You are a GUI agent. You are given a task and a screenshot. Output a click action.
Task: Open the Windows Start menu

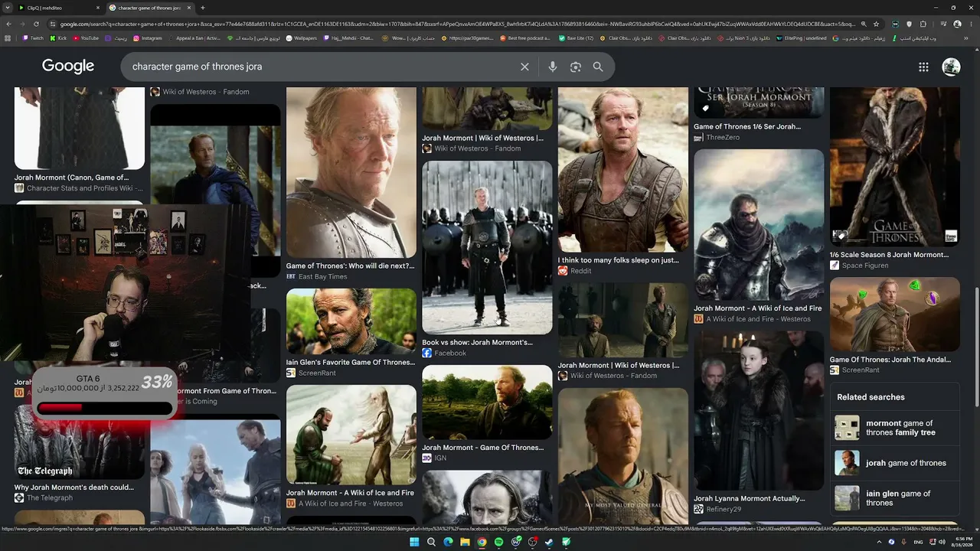click(x=414, y=542)
